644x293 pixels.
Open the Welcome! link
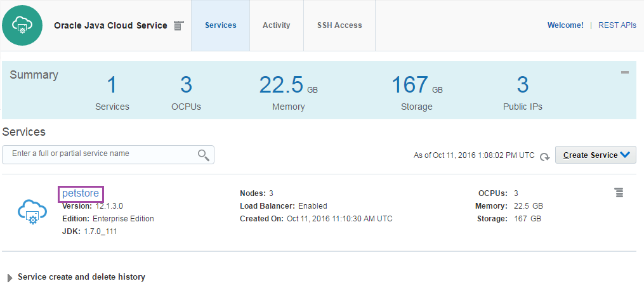565,25
